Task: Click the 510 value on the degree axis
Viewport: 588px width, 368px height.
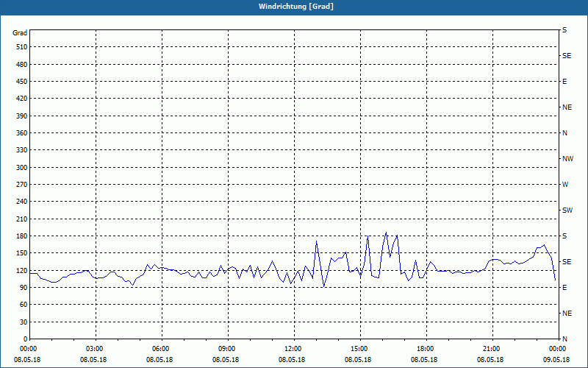Action: [21, 47]
